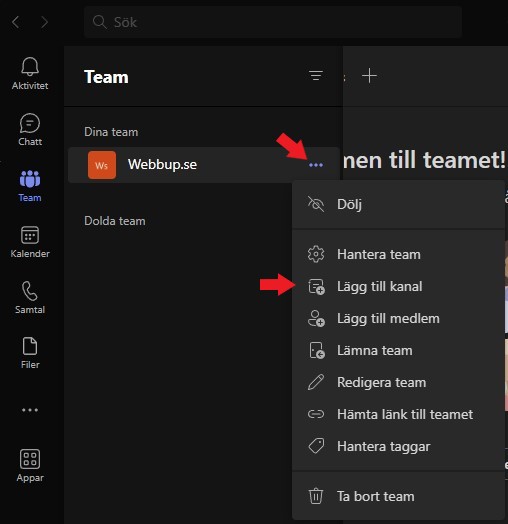Click the Sök search field
Viewport: 508px width, 524px height.
[x=273, y=22]
